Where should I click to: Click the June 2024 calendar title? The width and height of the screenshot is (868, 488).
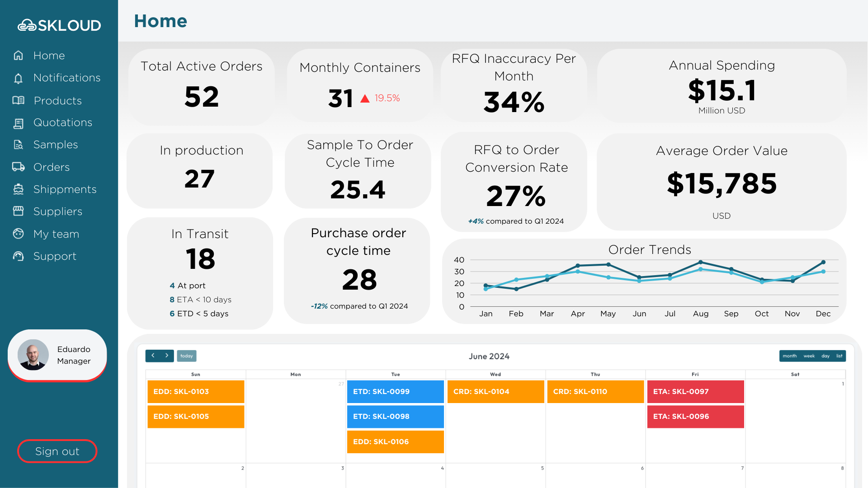pyautogui.click(x=489, y=356)
